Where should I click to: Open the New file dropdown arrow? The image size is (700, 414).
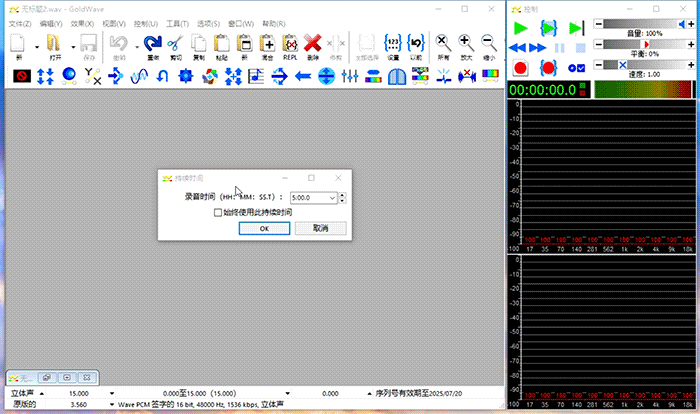coord(37,46)
